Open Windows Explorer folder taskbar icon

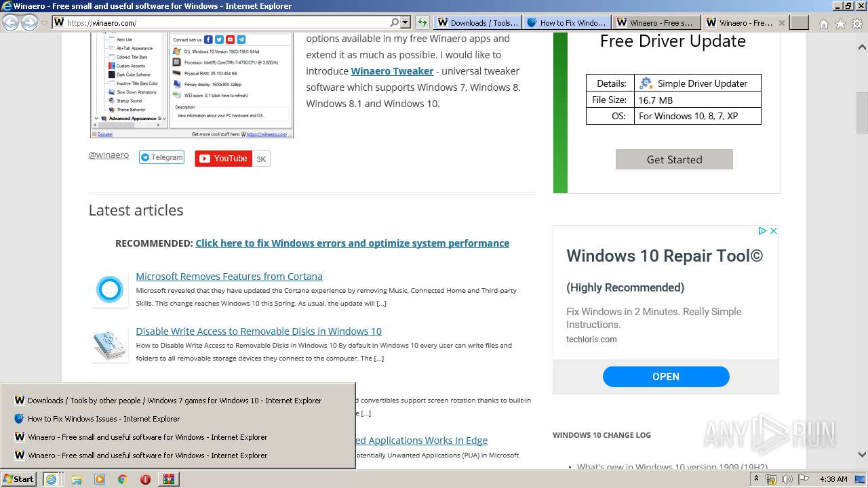[x=77, y=479]
